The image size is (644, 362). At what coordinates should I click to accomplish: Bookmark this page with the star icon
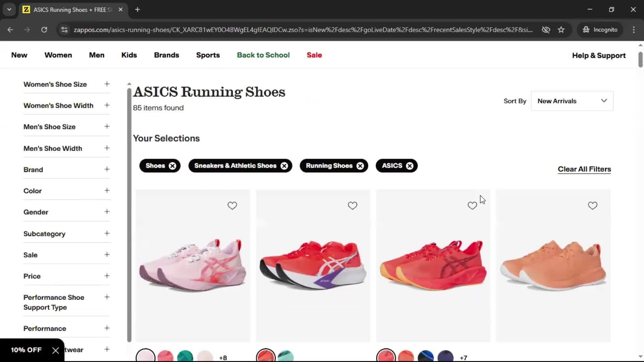(x=561, y=30)
